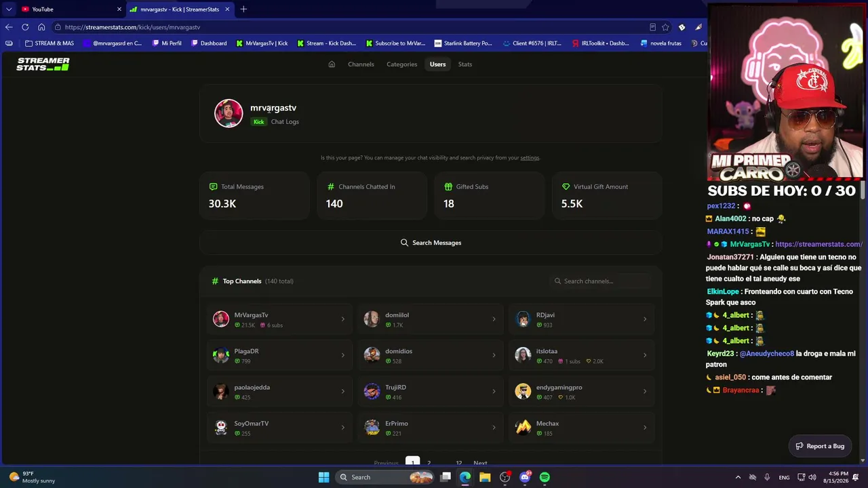Viewport: 868px width, 488px height.
Task: Expand the PlagaDR channel row chevron
Action: coord(342,355)
